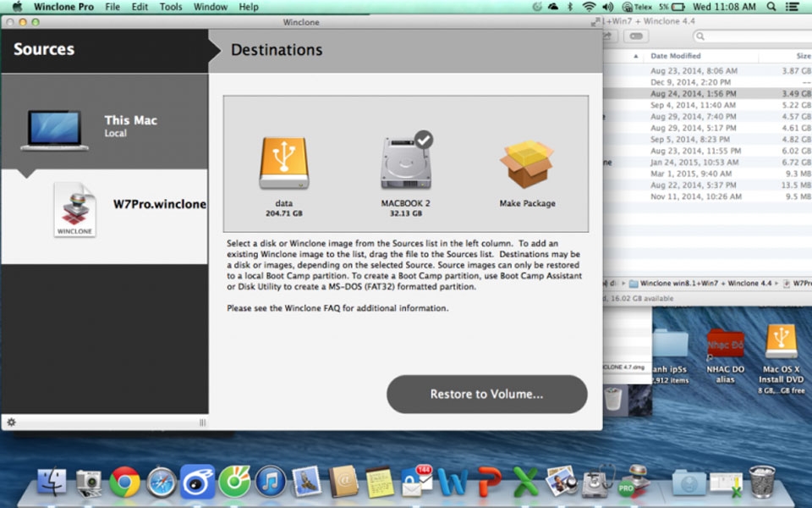This screenshot has width=812, height=508.
Task: Select Finder row dated Sep 4, 2014, 11:40 AM
Action: click(707, 105)
